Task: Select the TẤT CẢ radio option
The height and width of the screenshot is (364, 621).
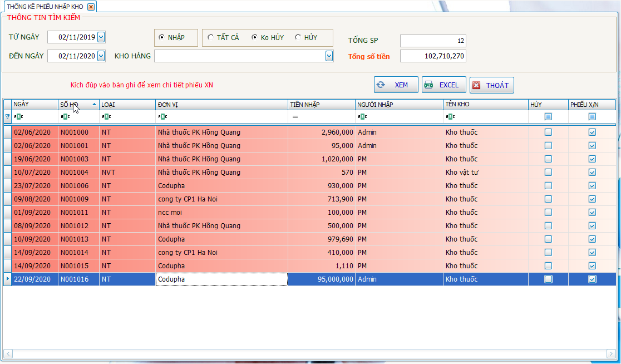Action: 211,37
